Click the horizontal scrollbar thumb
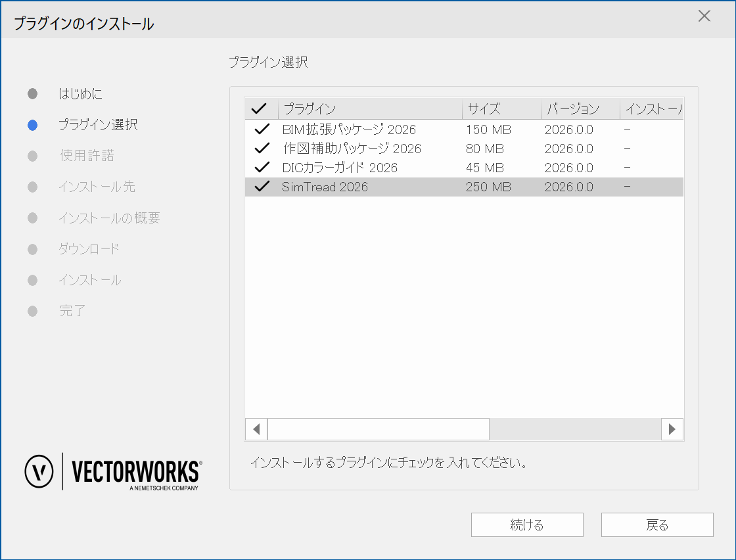 tap(378, 429)
